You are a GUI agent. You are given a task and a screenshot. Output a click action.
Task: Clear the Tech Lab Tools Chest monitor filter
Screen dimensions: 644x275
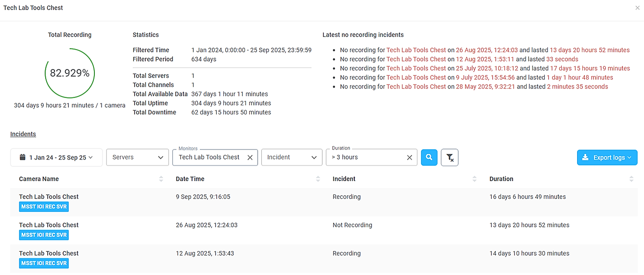[x=250, y=158]
